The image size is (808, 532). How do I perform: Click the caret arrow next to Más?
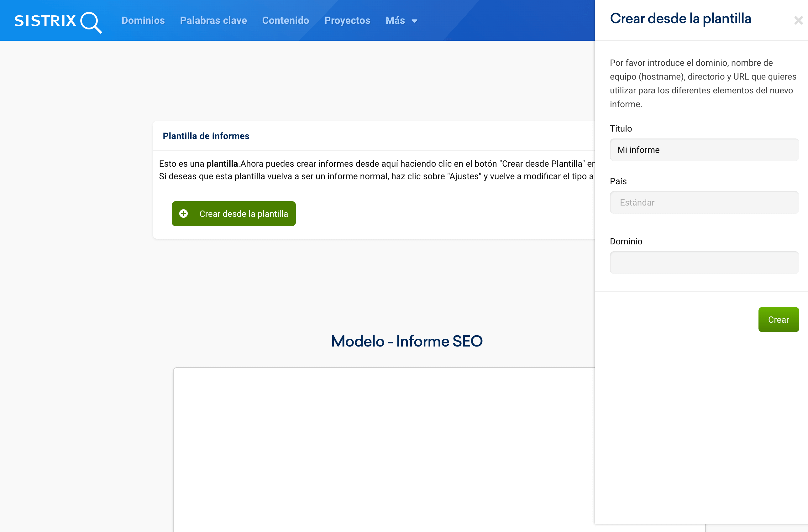point(414,21)
